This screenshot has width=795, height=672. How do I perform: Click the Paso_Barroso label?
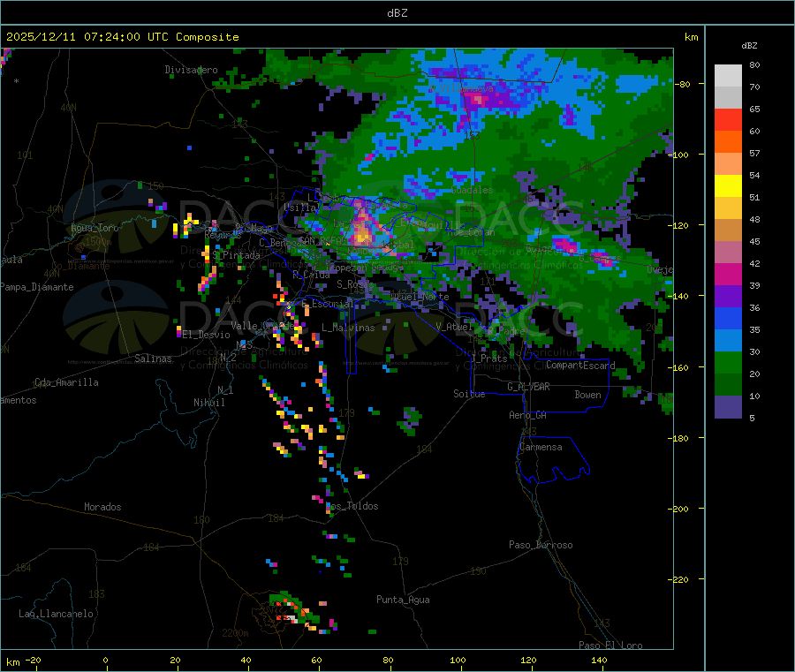click(541, 546)
